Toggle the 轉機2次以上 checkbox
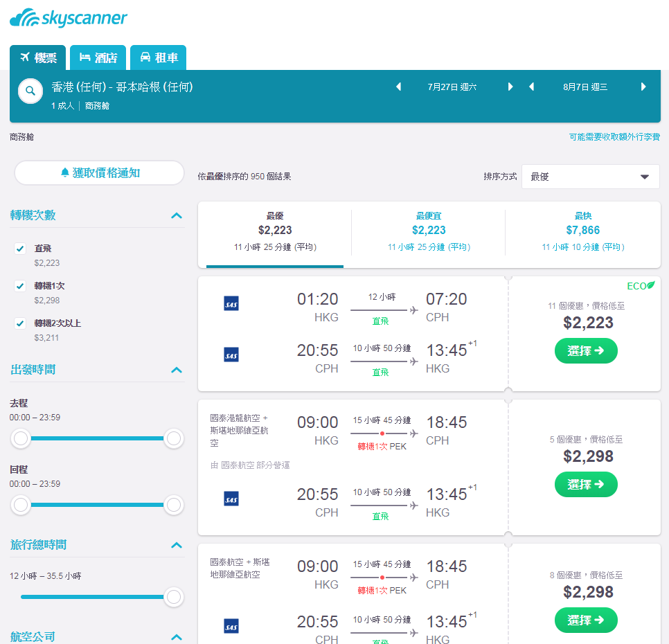Viewport: 669px width, 644px height. pyautogui.click(x=20, y=323)
